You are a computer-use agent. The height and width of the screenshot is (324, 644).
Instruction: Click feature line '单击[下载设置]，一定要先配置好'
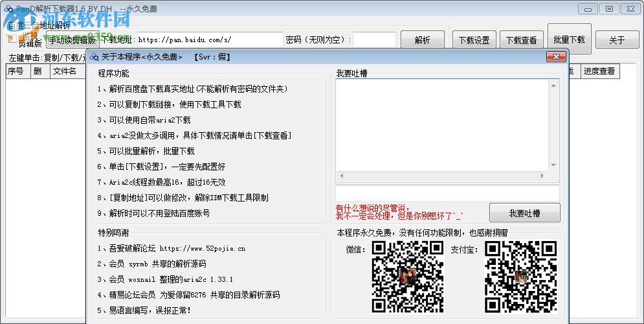point(161,167)
